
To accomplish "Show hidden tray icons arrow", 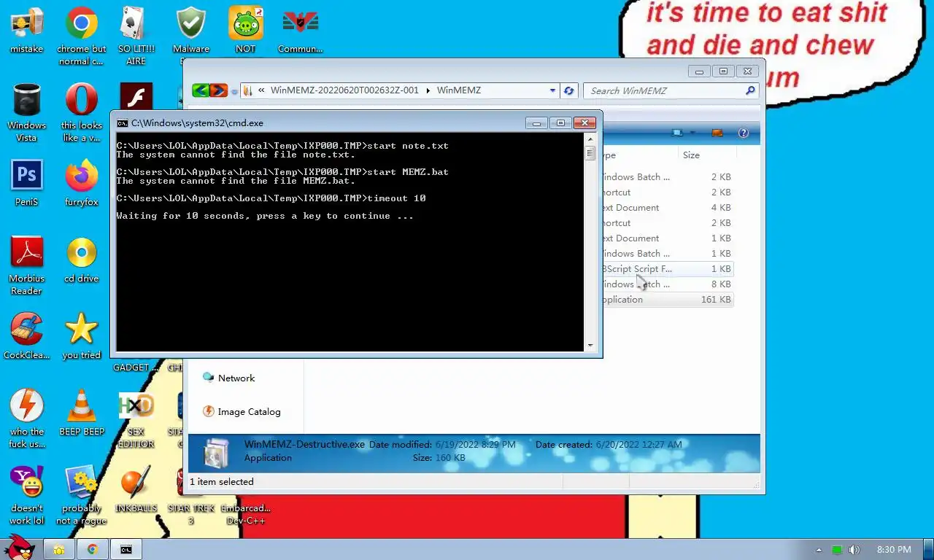I will coord(819,550).
